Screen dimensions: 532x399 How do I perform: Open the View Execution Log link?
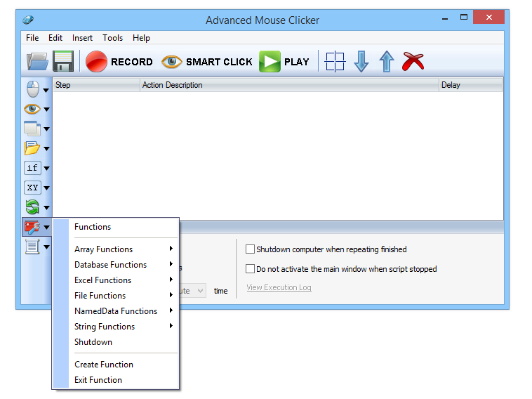tap(279, 287)
